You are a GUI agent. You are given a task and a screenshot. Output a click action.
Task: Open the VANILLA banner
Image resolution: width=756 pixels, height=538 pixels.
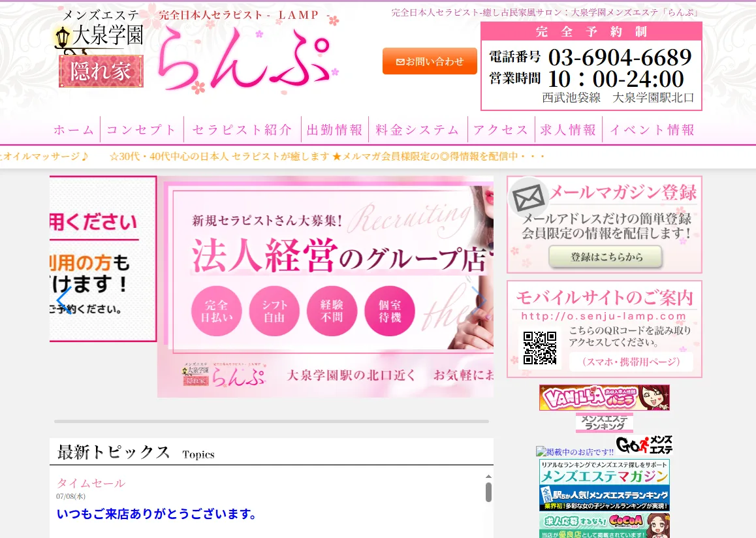pyautogui.click(x=604, y=398)
